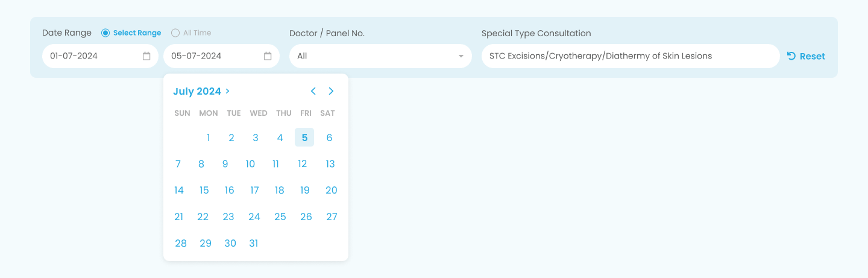Click the end date field 05-07-2024
868x278 pixels.
(x=221, y=56)
